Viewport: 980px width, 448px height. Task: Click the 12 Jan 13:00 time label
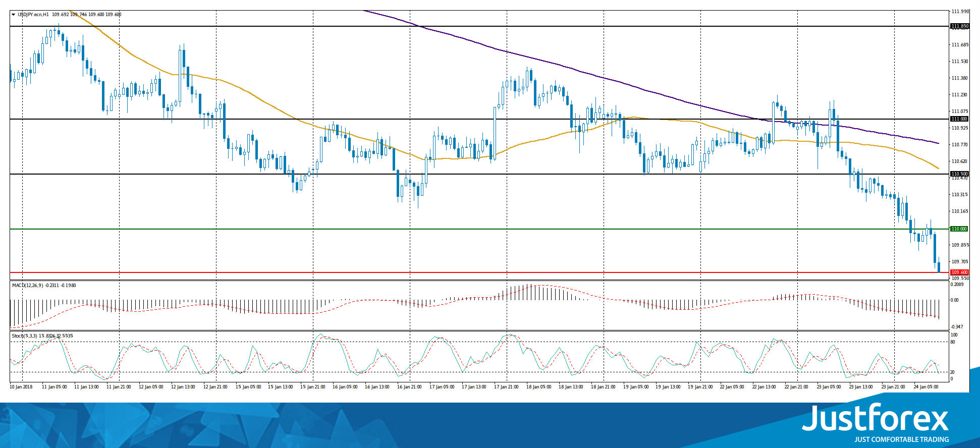coord(183,387)
